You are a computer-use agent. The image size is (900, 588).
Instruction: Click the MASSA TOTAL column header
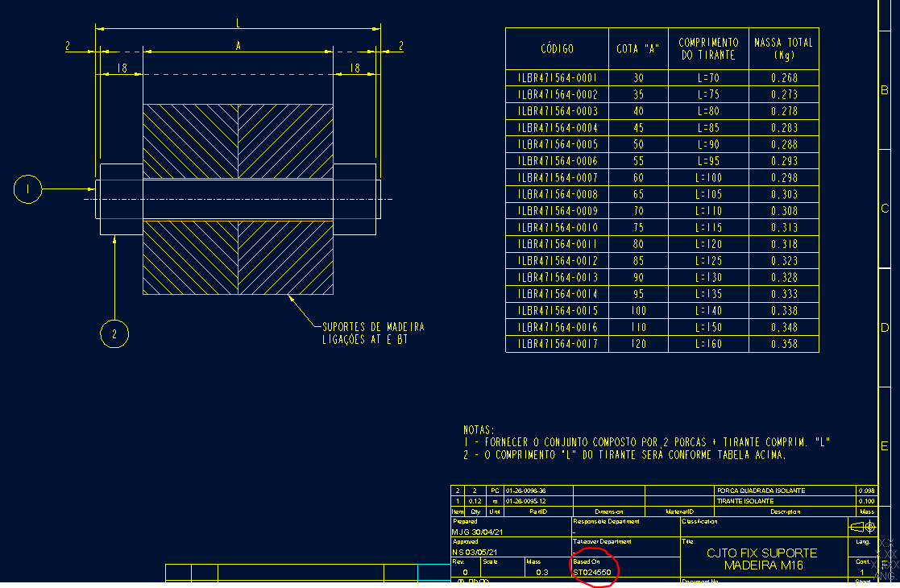click(x=783, y=48)
